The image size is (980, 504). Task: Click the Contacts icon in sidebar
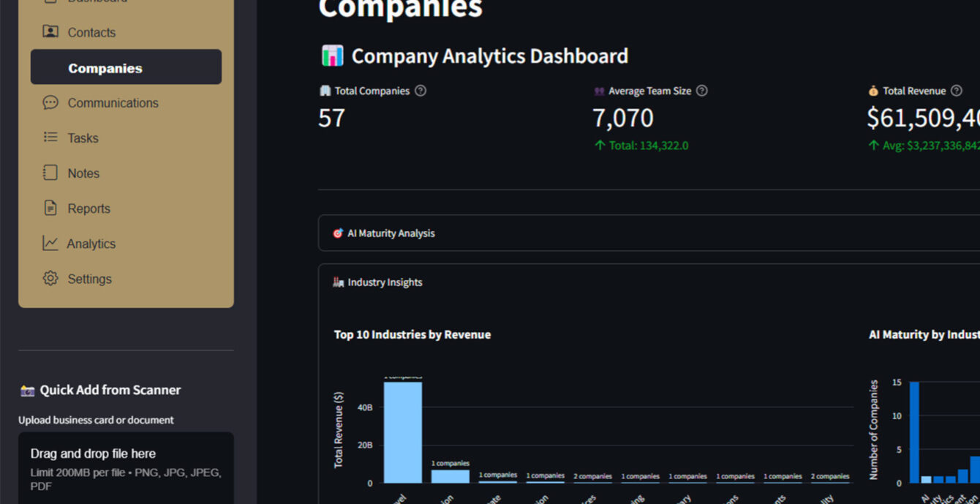click(x=50, y=32)
